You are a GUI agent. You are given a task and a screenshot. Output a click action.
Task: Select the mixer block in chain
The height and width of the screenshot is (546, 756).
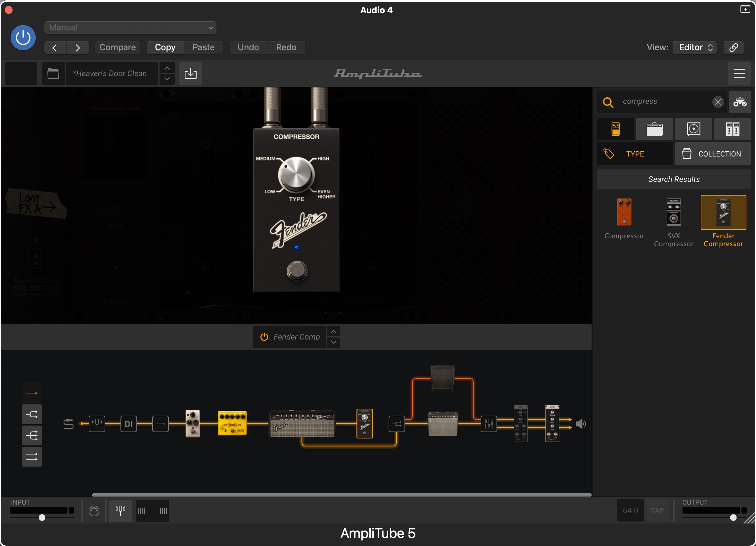pos(489,424)
